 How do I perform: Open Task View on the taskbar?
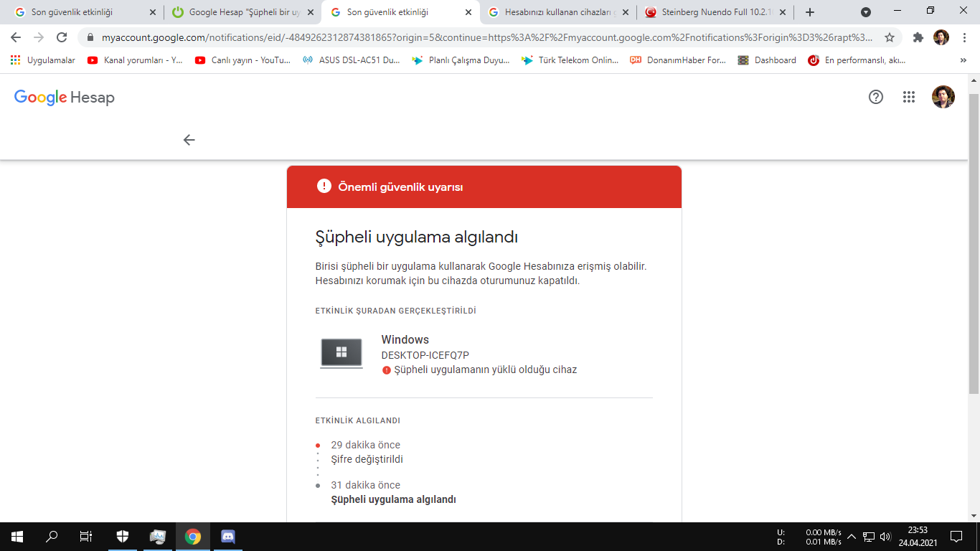[86, 536]
